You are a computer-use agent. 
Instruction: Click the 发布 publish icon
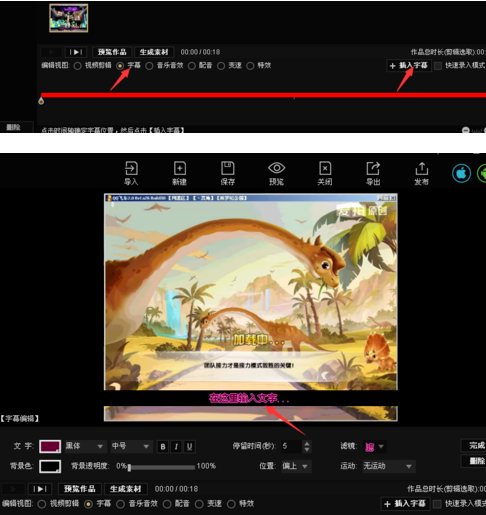[x=421, y=173]
